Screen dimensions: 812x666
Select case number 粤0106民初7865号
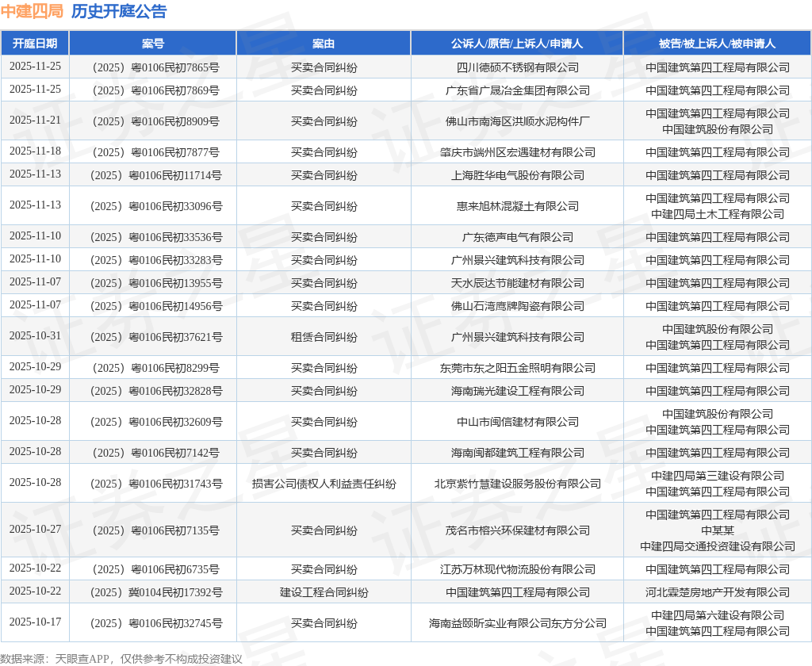[x=175, y=67]
